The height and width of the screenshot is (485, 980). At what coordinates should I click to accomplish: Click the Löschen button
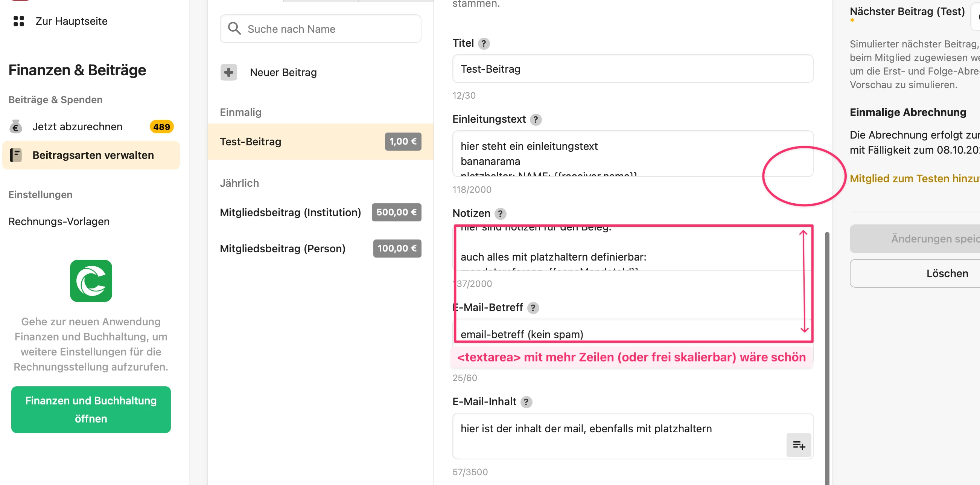[x=947, y=273]
